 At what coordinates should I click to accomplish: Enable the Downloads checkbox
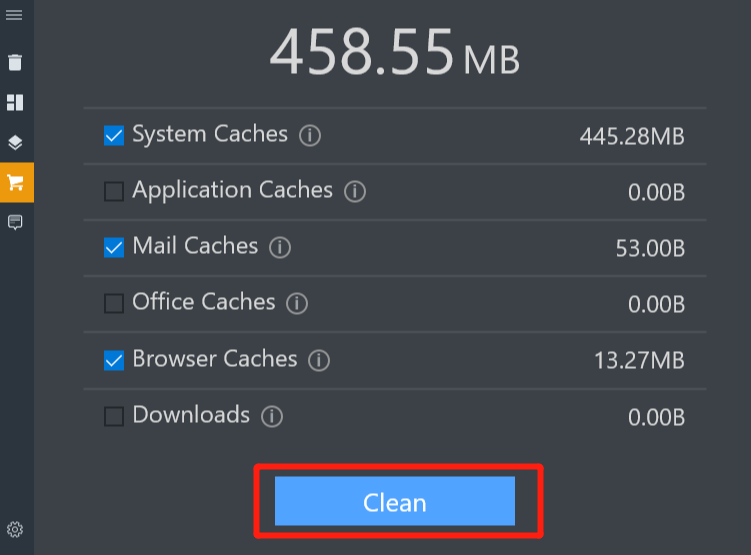click(114, 416)
